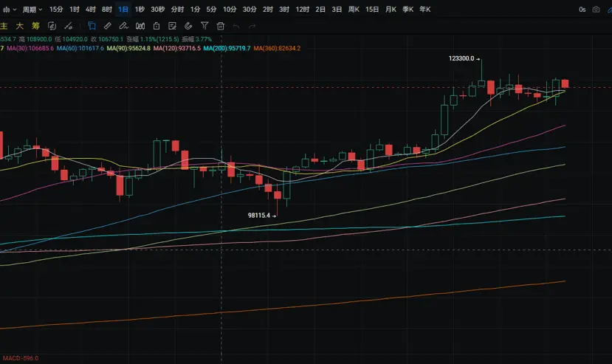Click the refresh-document icon beside 筹
This screenshot has height=364, width=612.
pyautogui.click(x=52, y=26)
